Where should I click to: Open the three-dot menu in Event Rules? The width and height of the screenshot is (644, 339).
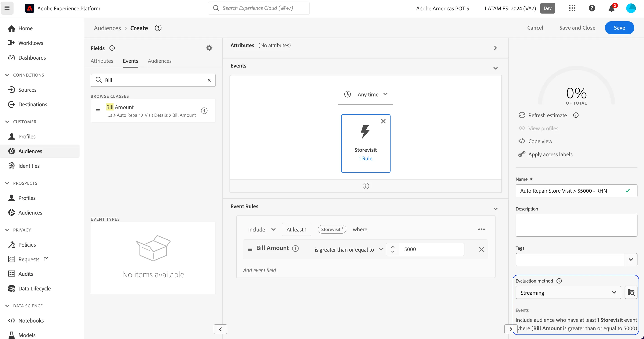point(481,229)
